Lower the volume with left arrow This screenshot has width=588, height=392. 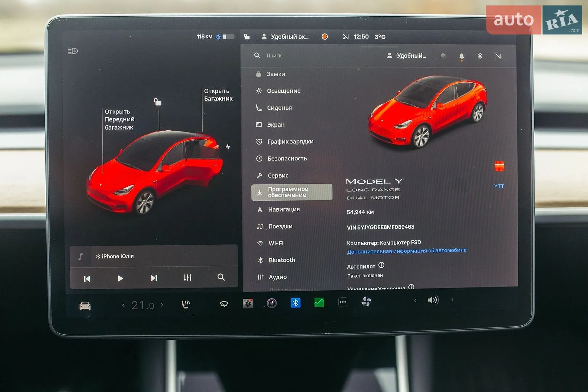point(415,300)
